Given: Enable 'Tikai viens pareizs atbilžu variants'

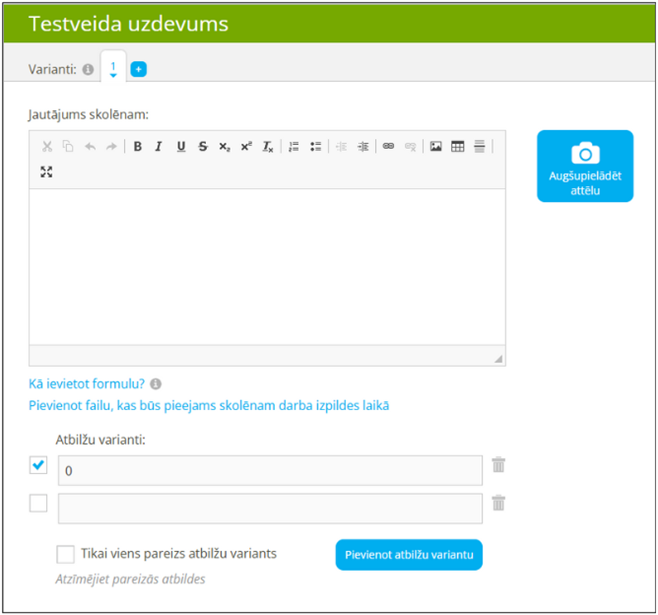Looking at the screenshot, I should point(66,554).
